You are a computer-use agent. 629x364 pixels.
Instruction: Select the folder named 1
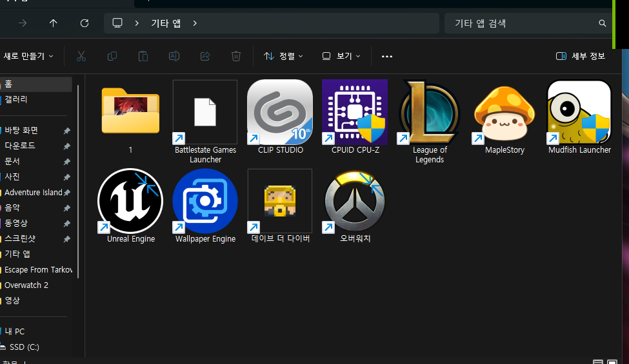click(x=130, y=112)
